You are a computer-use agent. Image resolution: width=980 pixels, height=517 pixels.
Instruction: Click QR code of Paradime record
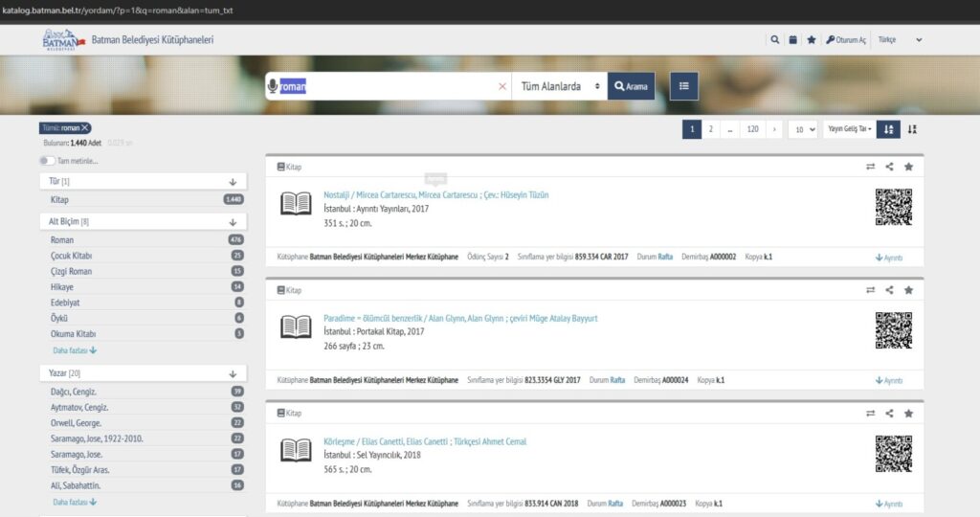[894, 329]
